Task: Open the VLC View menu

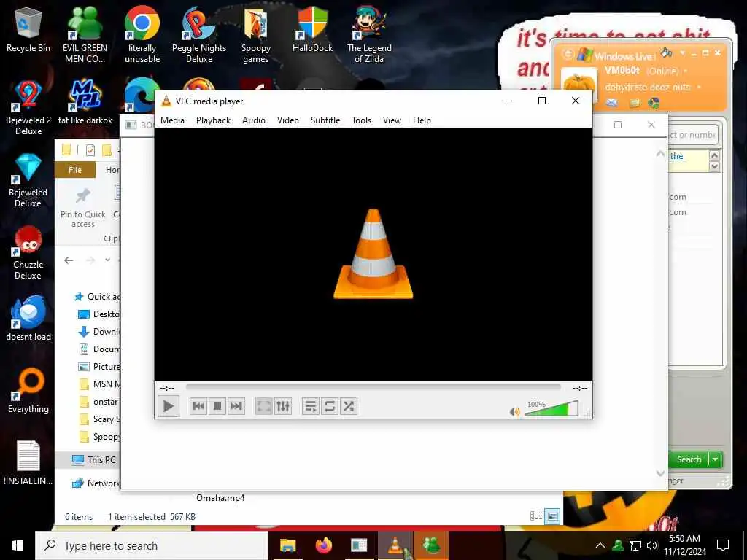Action: pos(392,120)
